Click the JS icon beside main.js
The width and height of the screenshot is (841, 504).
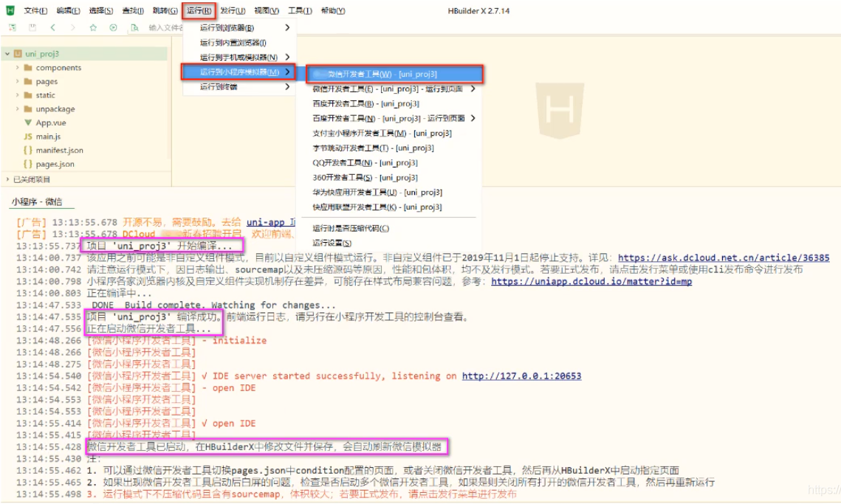[28, 137]
